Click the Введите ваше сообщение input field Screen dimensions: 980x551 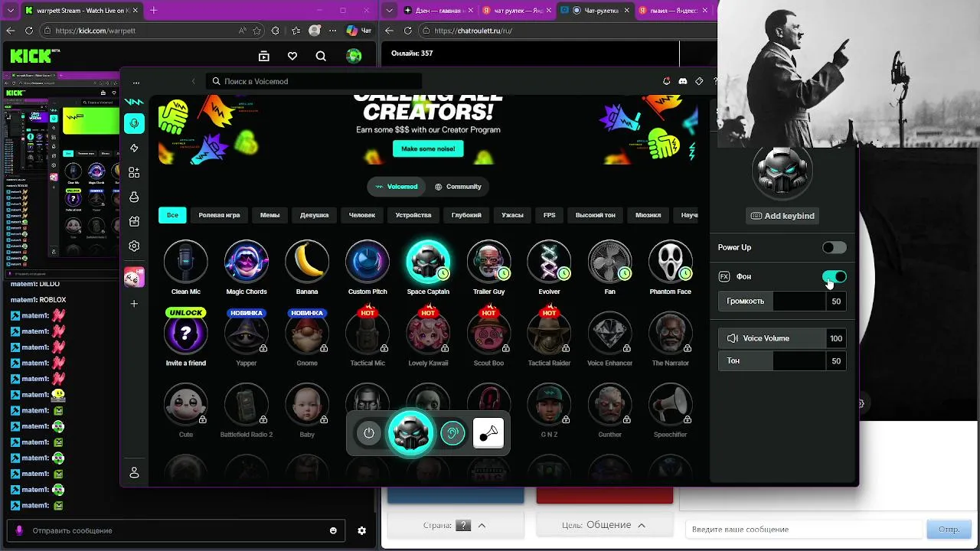click(x=804, y=529)
